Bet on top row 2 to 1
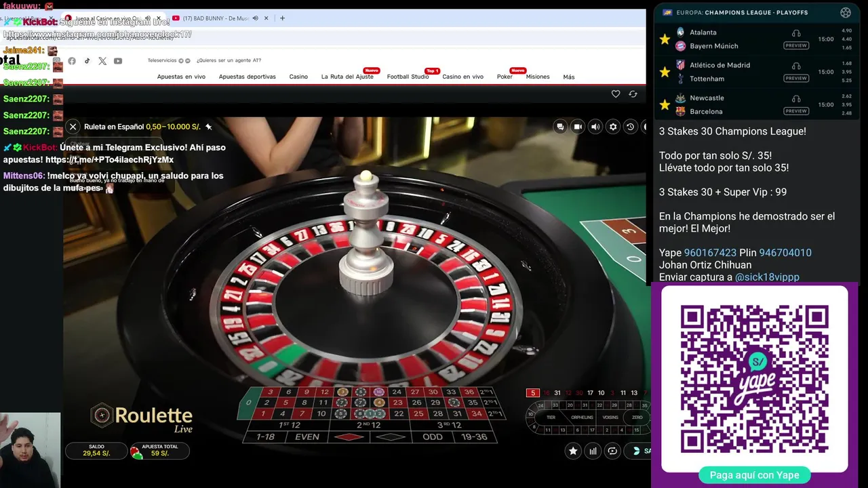Image resolution: width=868 pixels, height=488 pixels. 485,392
